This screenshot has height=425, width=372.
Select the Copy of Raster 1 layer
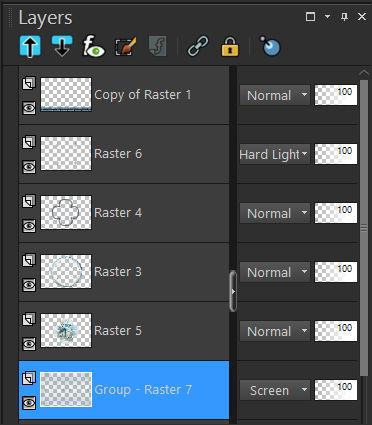[124, 95]
